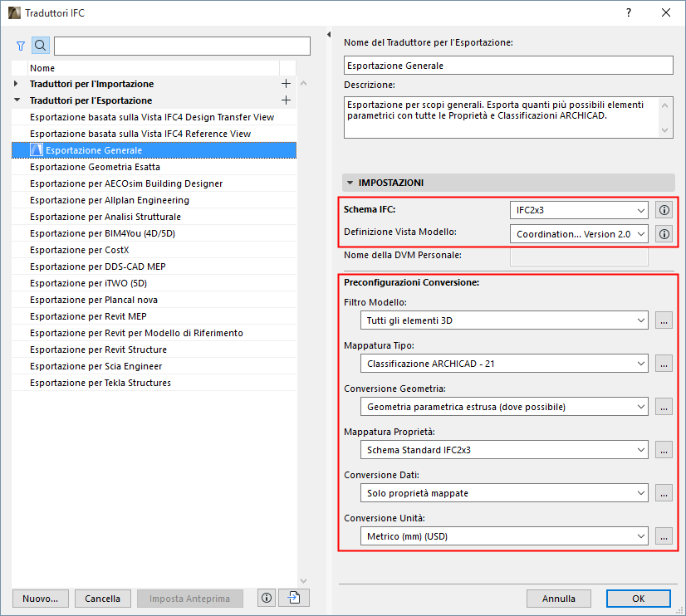Viewport: 686px width, 616px height.
Task: Open the Conversione Unità dropdown
Action: pyautogui.click(x=507, y=536)
